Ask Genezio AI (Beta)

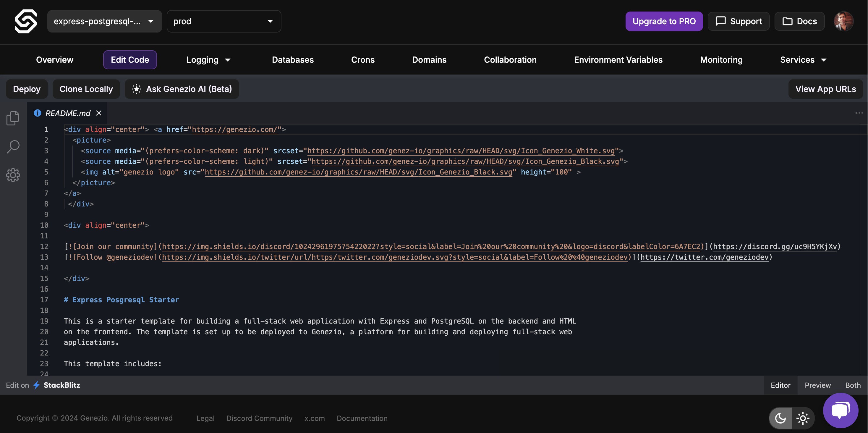click(x=182, y=89)
